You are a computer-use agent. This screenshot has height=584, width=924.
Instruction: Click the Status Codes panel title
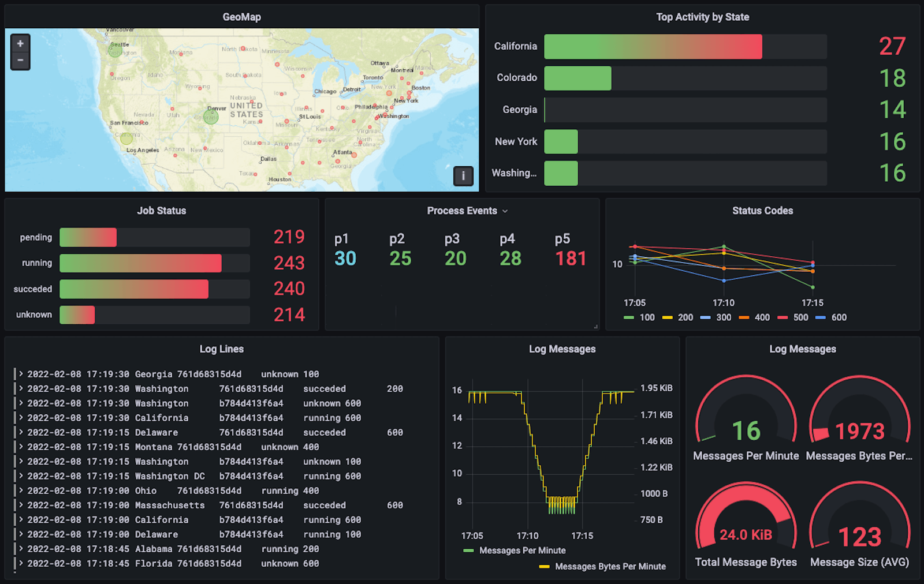pyautogui.click(x=762, y=211)
